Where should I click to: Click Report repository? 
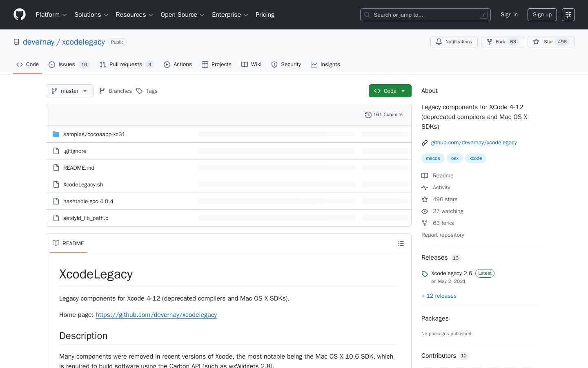tap(443, 235)
